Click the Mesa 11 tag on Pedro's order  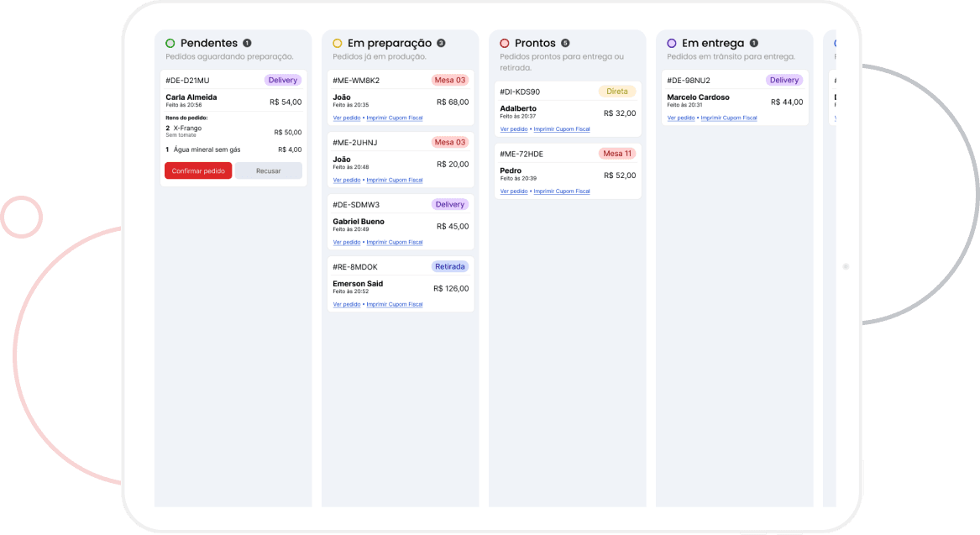pos(617,154)
